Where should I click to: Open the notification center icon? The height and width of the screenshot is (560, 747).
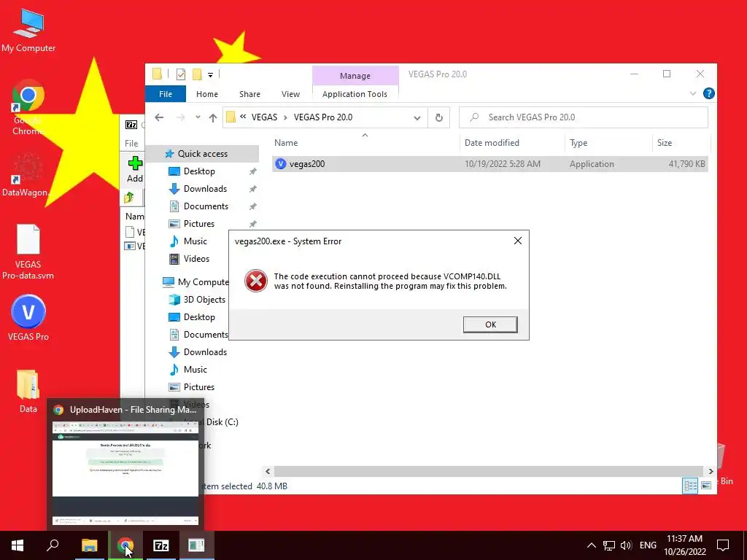point(723,545)
